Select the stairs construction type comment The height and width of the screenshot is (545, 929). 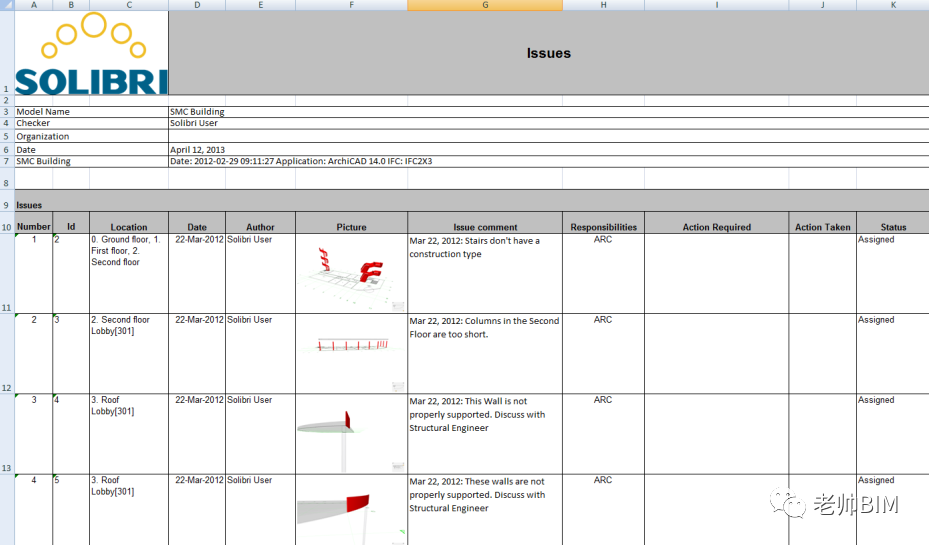click(x=485, y=273)
